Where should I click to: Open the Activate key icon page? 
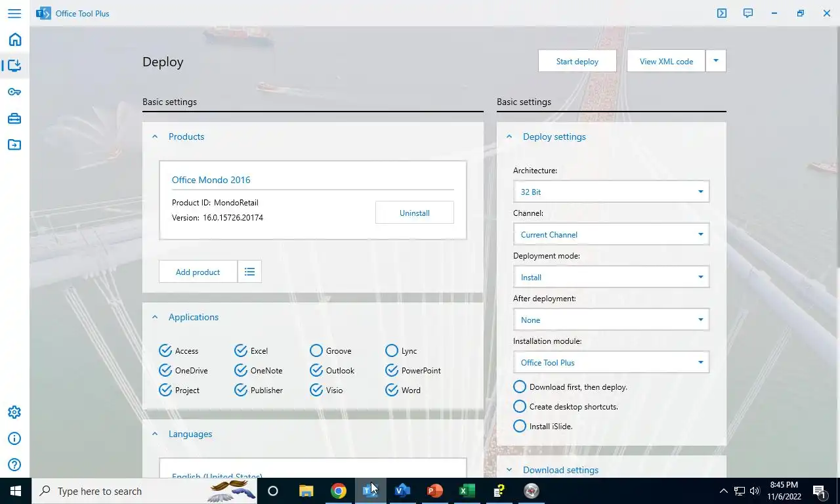[x=14, y=92]
